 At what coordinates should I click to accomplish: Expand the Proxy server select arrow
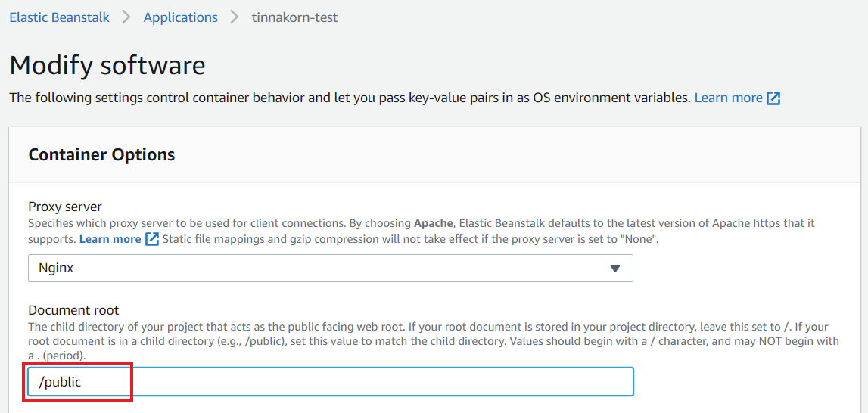(x=614, y=269)
